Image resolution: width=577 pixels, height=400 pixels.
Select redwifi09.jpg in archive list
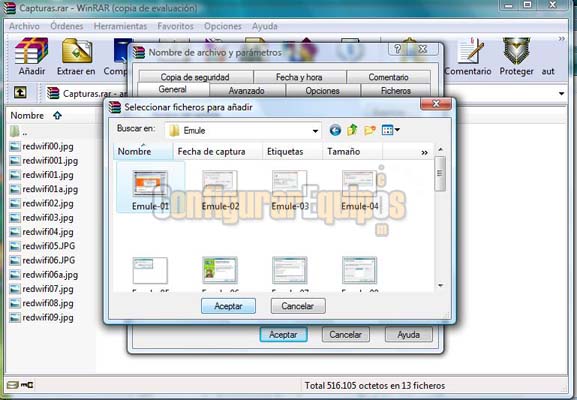[42, 318]
